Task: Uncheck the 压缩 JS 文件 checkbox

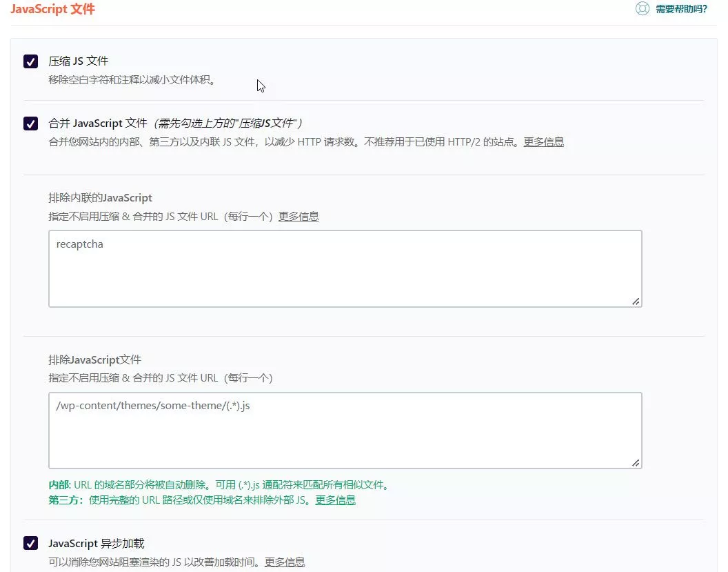Action: click(x=30, y=61)
